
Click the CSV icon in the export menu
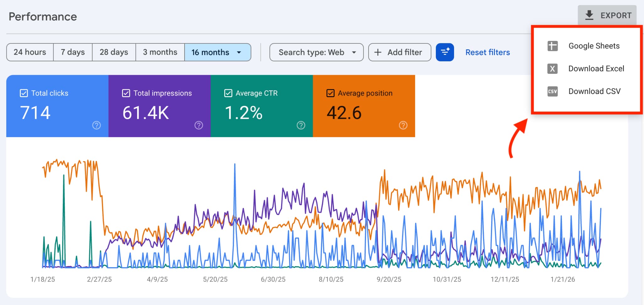click(x=552, y=91)
